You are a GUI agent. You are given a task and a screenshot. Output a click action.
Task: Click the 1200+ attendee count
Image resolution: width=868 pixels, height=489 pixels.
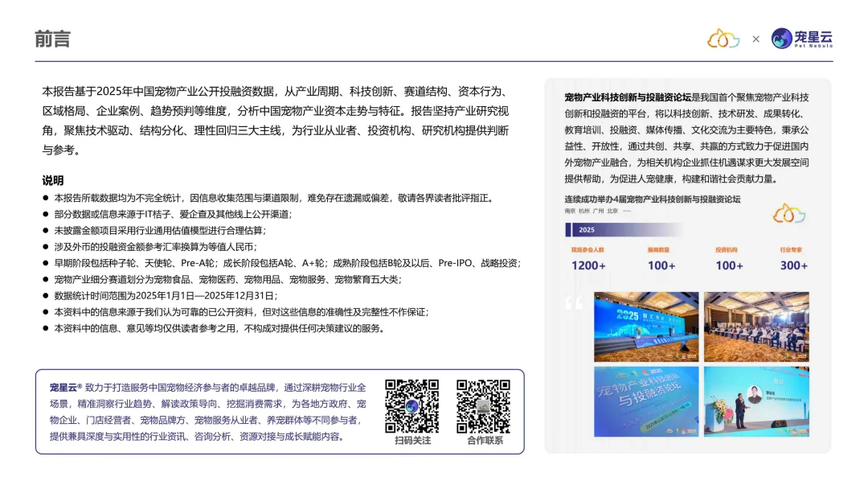588,265
